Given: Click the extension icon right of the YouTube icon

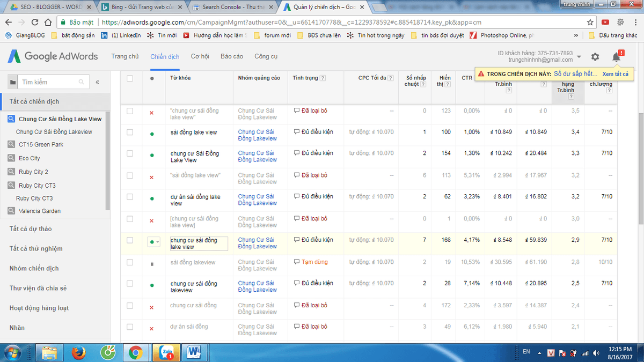Looking at the screenshot, I should 619,23.
